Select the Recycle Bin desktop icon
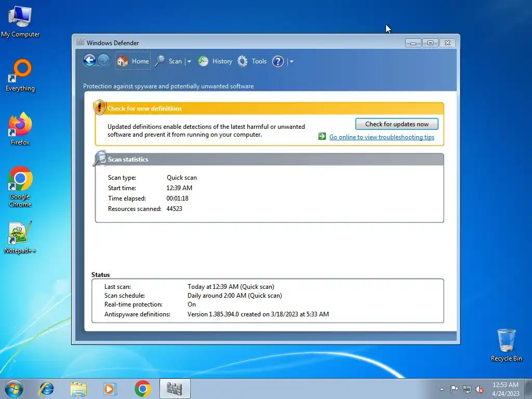 [506, 345]
